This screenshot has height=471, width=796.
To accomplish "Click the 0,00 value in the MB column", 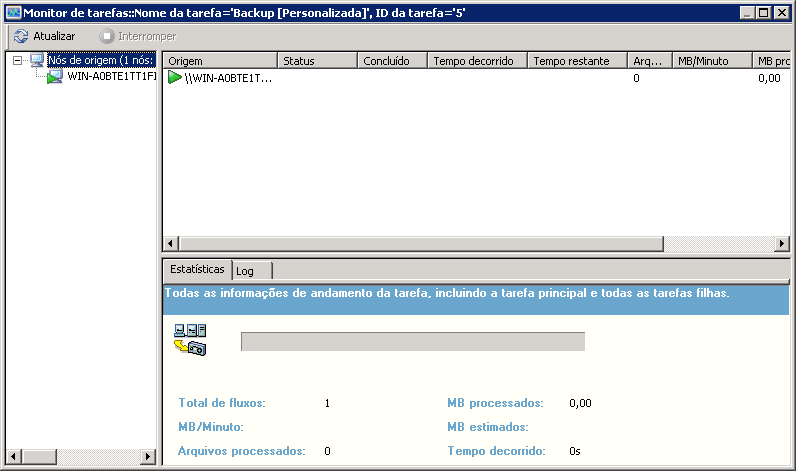I will click(x=769, y=78).
